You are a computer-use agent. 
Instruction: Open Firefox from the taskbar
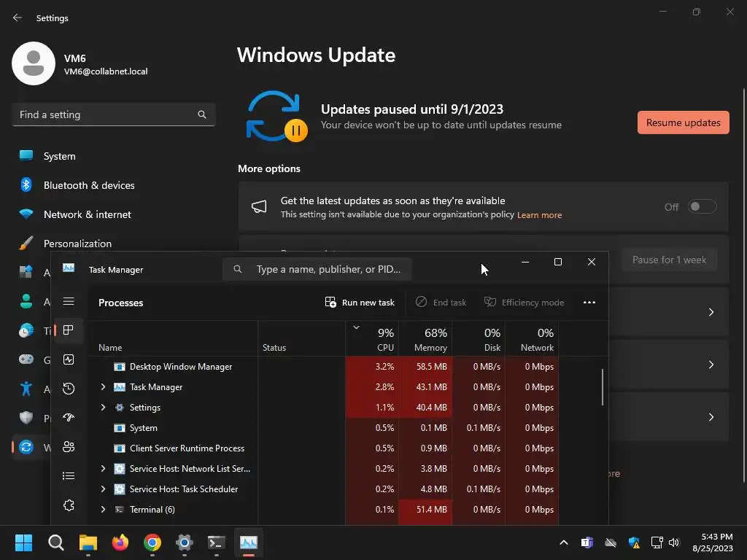(x=120, y=542)
